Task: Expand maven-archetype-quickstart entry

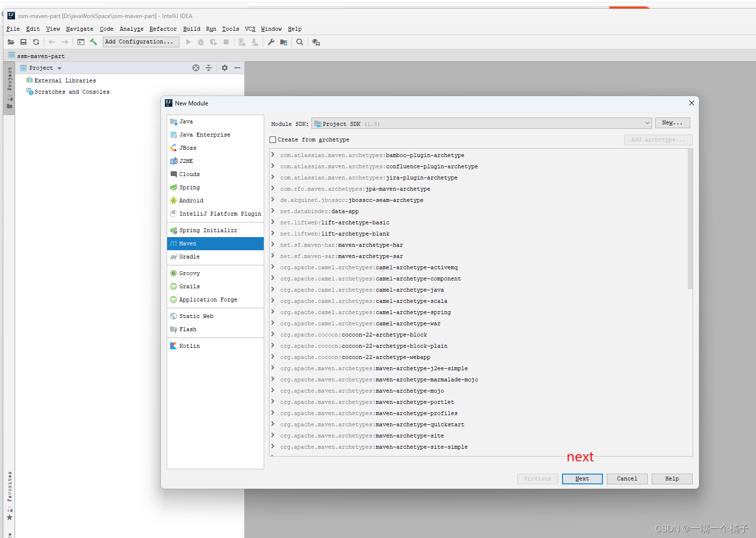Action: tap(273, 424)
